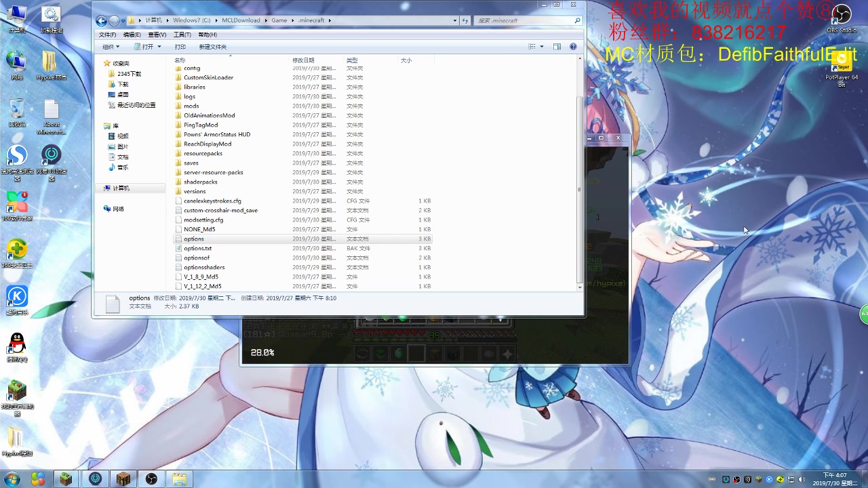This screenshot has height=488, width=868.
Task: Refresh the Explorer address bar
Action: (465, 20)
